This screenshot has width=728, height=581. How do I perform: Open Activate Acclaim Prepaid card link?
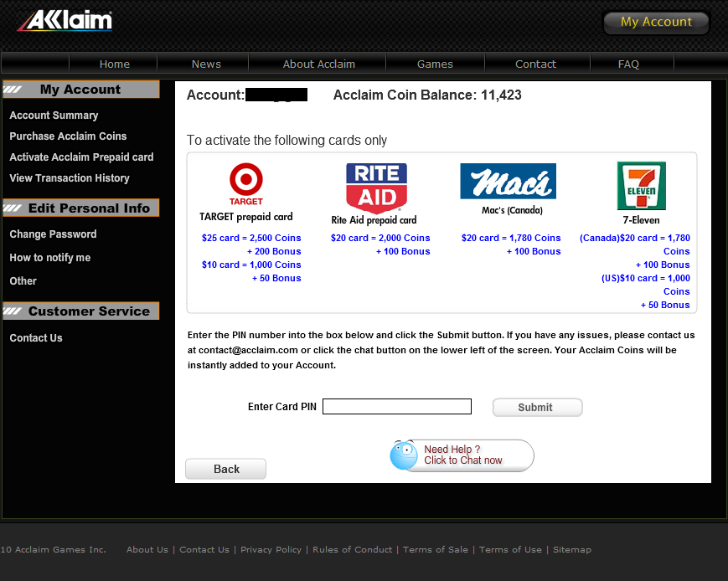point(81,157)
